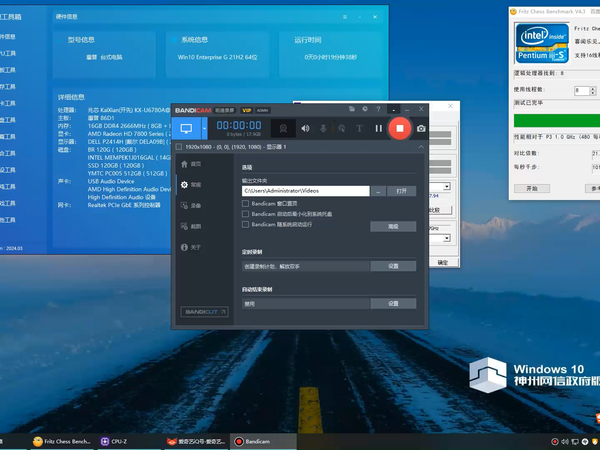Adjust thread count stepper in Fritz Chess Benchmark
This screenshot has height=450, width=600.
593,91
